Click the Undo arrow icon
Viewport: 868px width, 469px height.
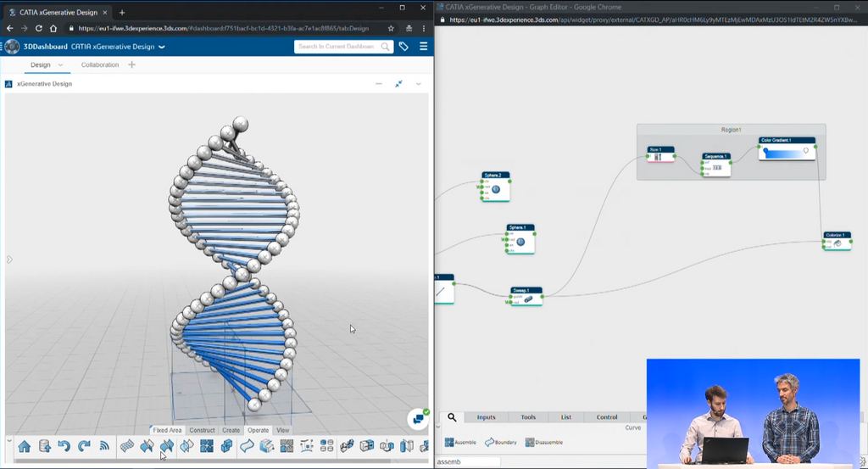click(64, 446)
